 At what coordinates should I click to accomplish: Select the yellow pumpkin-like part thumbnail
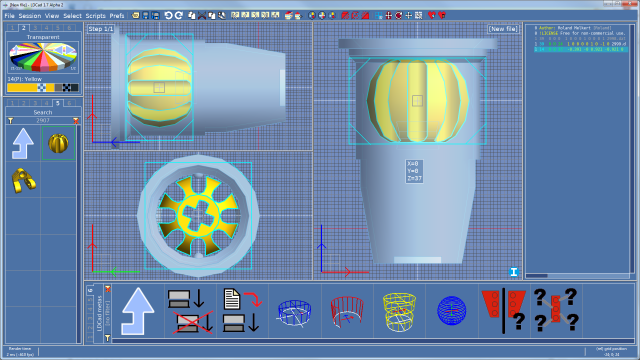coord(58,143)
